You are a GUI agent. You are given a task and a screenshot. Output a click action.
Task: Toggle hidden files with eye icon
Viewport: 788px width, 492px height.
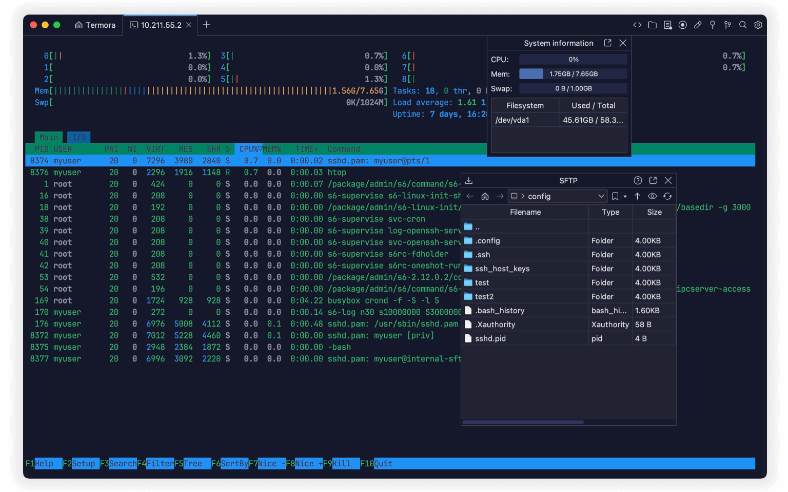(652, 196)
